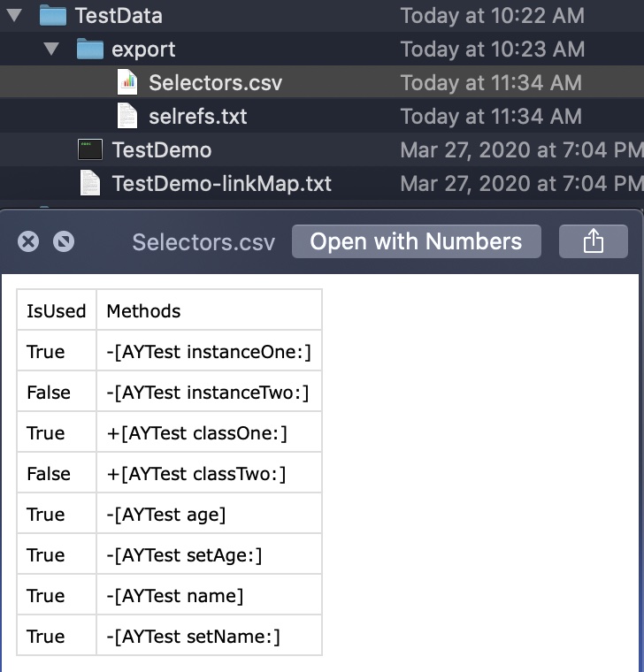Select the selrefs.txt document icon
The height and width of the screenshot is (672, 644).
pos(127,116)
